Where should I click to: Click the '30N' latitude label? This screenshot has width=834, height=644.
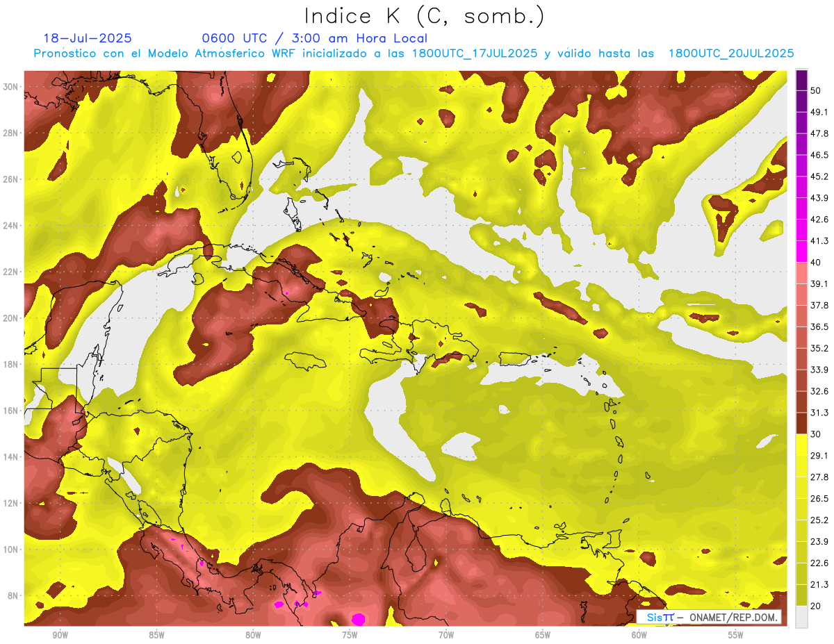tap(12, 87)
